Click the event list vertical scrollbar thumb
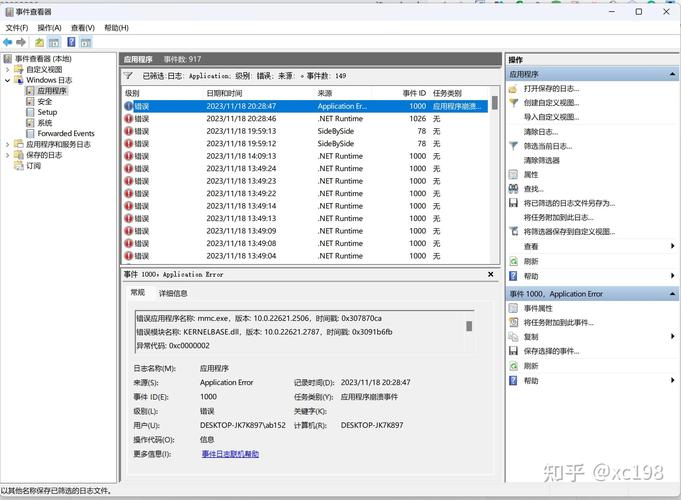Viewport: 681px width, 500px height. (495, 103)
